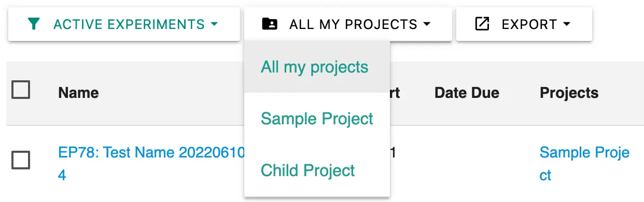The width and height of the screenshot is (644, 202).
Task: Check the box for the EP78 experiment row
Action: 21,160
